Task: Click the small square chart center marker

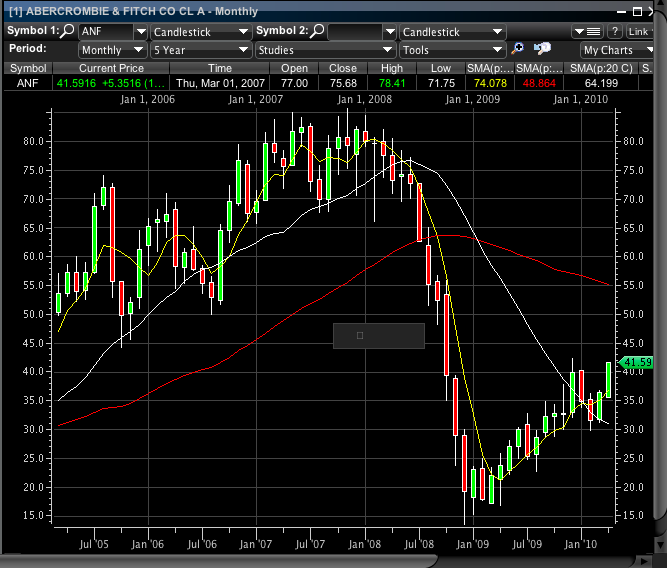Action: [x=360, y=336]
